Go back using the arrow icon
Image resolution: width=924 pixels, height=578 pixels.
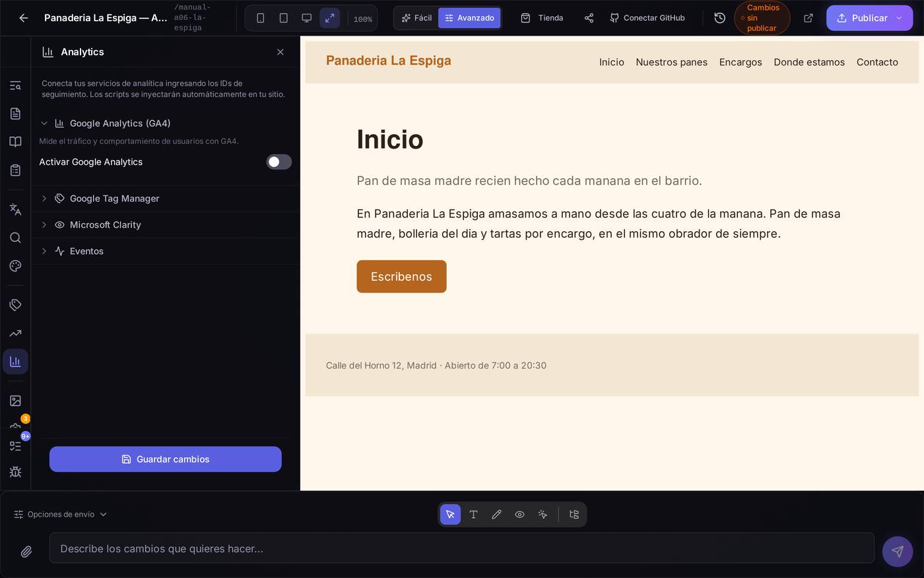tap(24, 18)
